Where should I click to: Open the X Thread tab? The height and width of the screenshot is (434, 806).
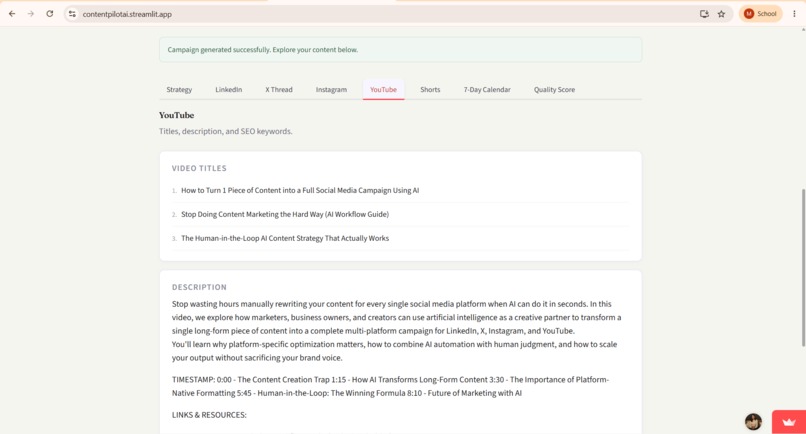click(279, 89)
